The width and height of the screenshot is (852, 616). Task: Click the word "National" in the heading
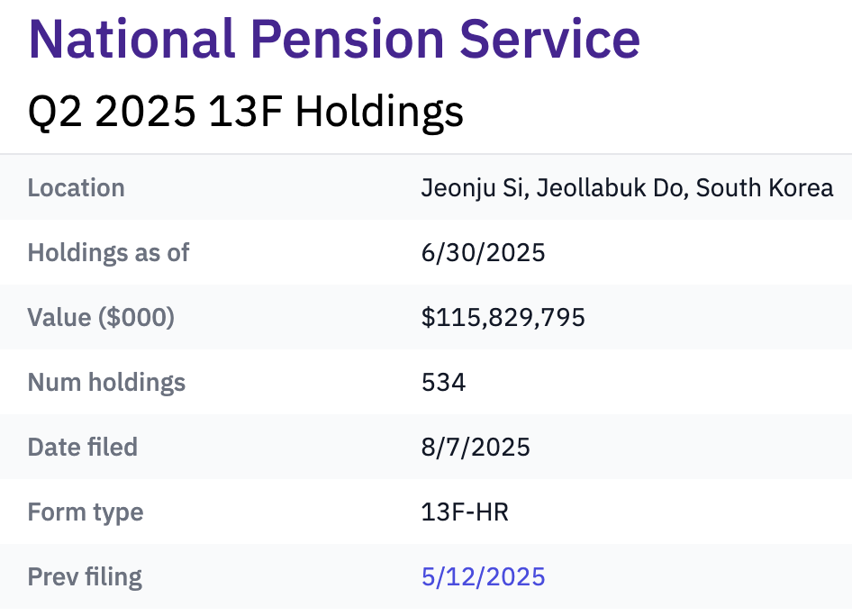click(130, 40)
